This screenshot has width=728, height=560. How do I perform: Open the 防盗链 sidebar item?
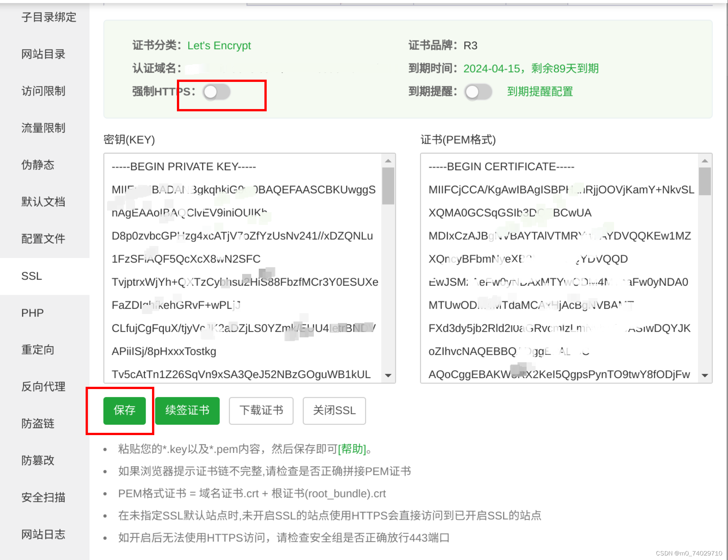(37, 423)
